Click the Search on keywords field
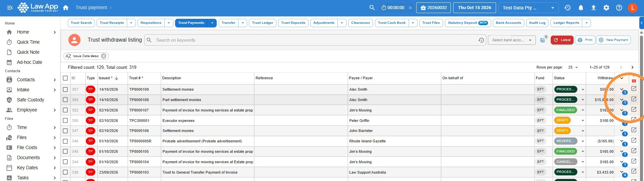The image size is (644, 181). click(x=315, y=40)
